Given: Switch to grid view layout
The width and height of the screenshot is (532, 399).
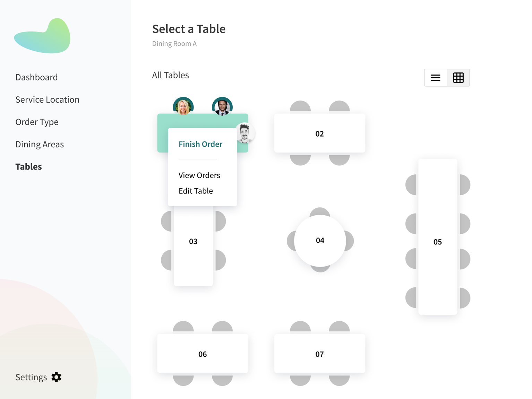Looking at the screenshot, I should [458, 78].
